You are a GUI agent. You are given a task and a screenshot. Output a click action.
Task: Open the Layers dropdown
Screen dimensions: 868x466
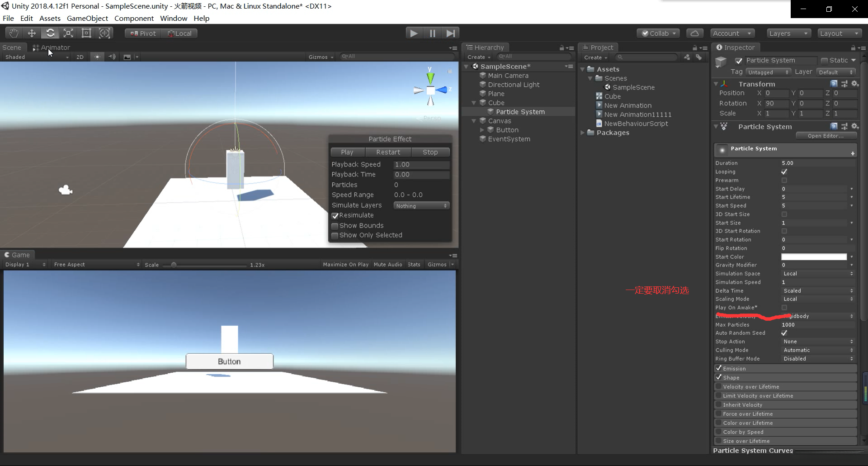click(x=788, y=33)
